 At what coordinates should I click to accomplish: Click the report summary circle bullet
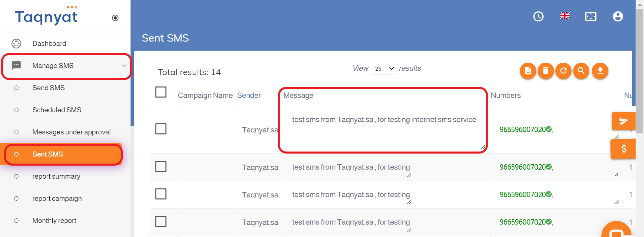(16, 176)
